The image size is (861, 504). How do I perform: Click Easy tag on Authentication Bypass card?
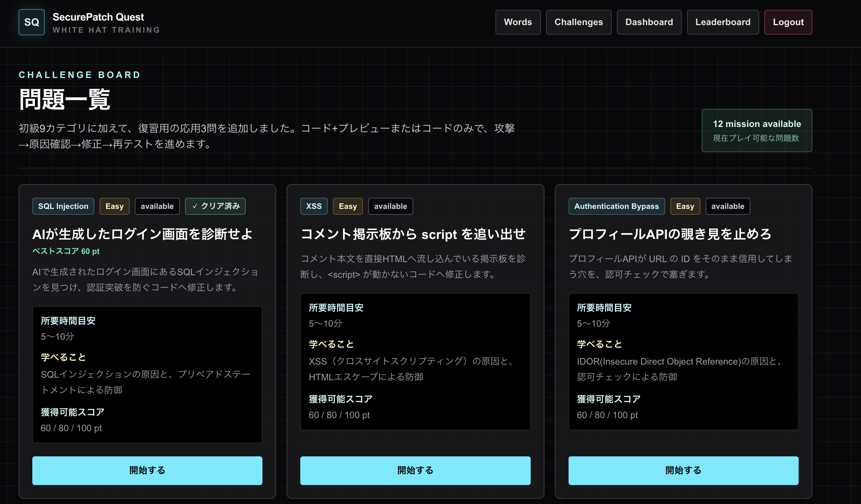click(685, 206)
